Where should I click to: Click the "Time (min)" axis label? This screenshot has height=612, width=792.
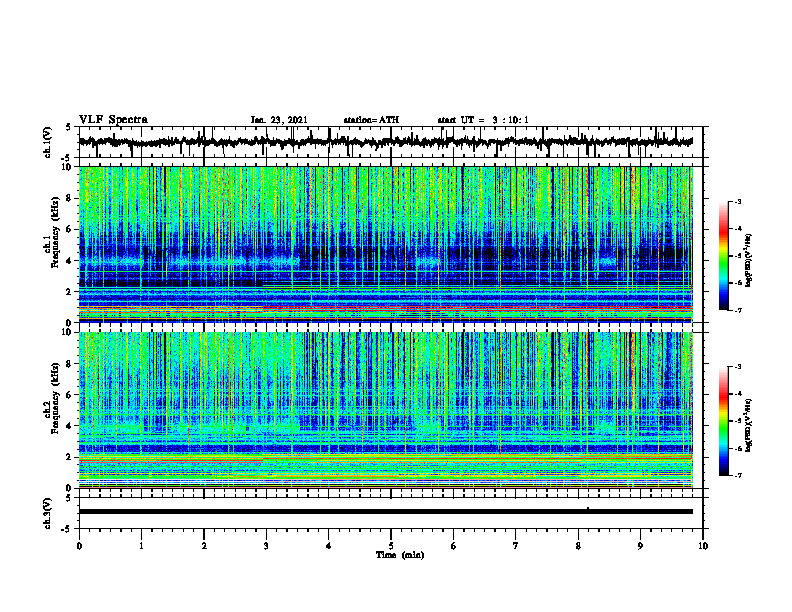(x=400, y=555)
